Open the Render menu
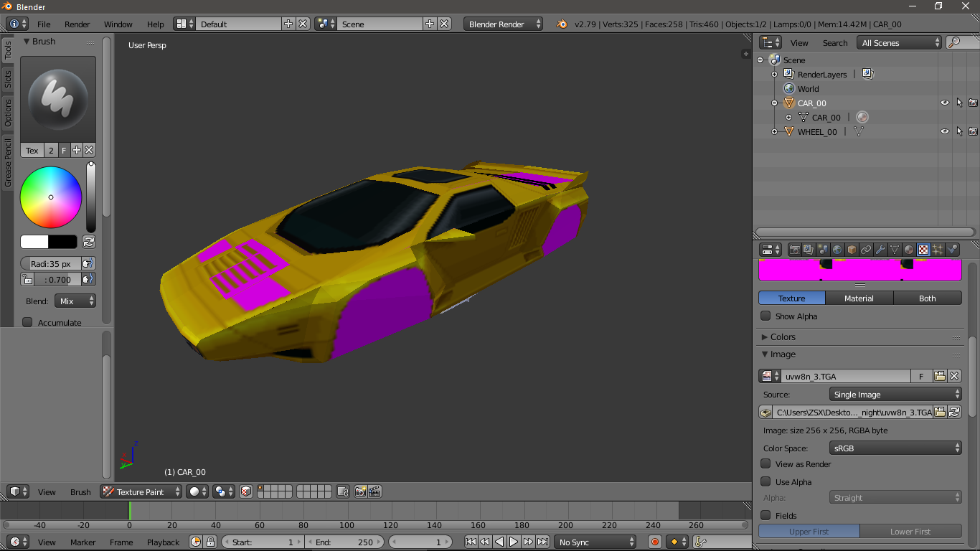The image size is (980, 551). click(x=77, y=24)
